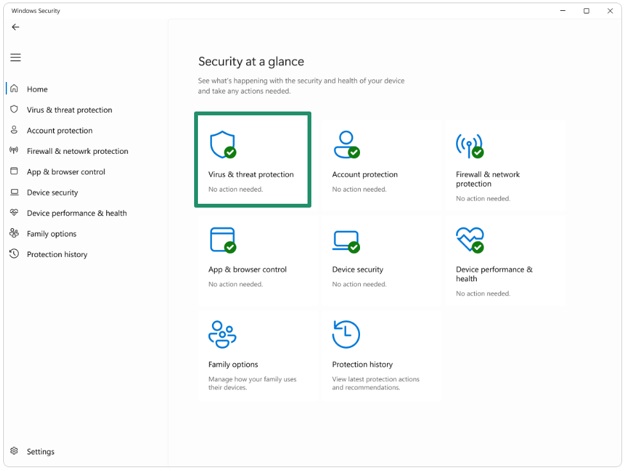Click 'No action needed.' under Account protection tile
Image resolution: width=624 pixels, height=471 pixels.
[x=359, y=189]
